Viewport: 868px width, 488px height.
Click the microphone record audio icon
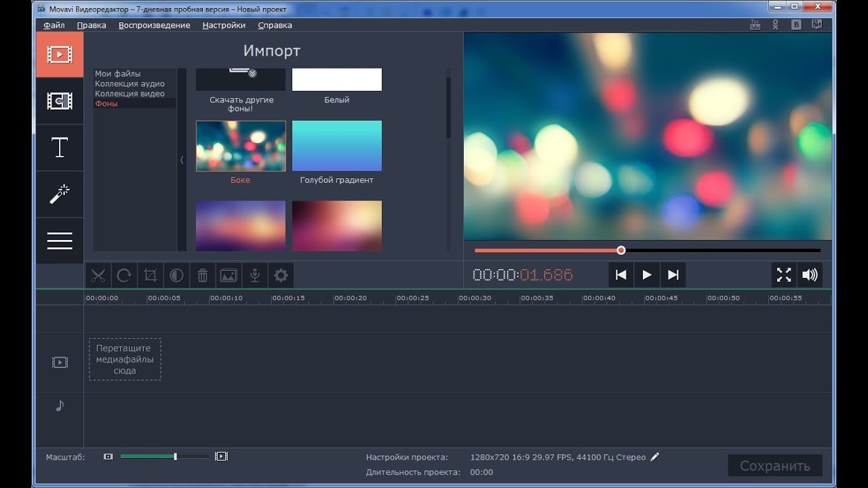click(x=255, y=275)
